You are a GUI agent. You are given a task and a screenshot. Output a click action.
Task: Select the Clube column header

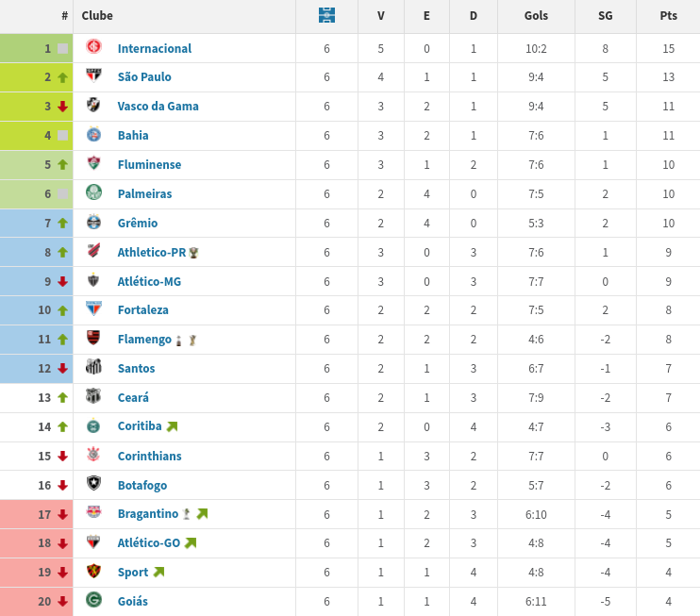[97, 16]
